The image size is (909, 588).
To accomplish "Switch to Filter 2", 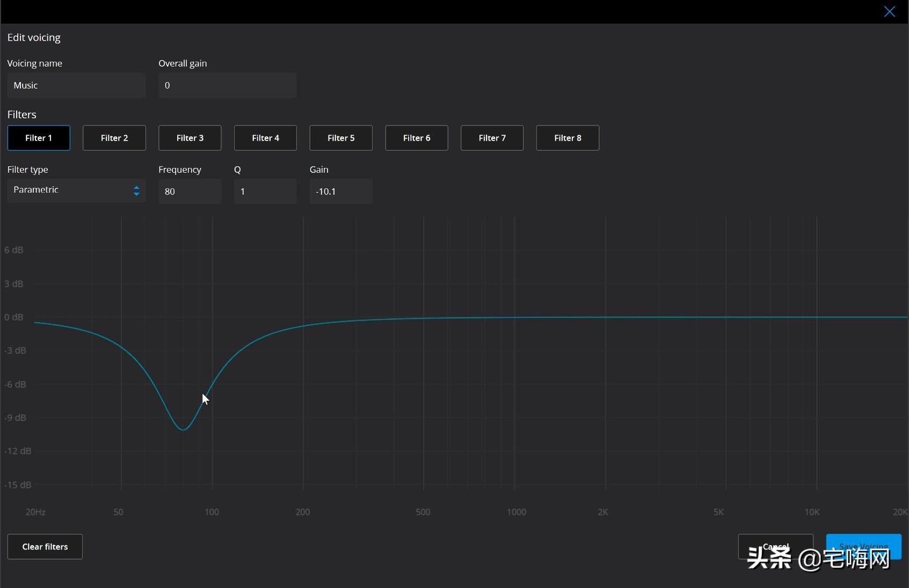I will (x=114, y=138).
